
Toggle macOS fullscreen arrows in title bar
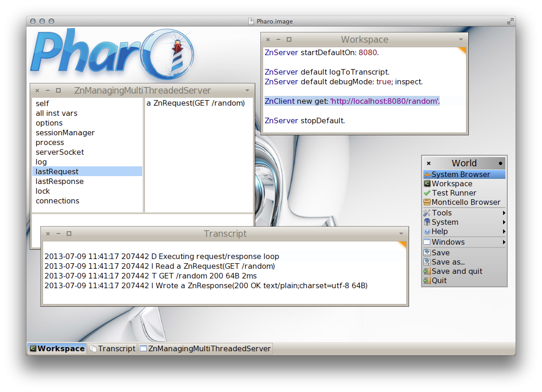click(510, 21)
